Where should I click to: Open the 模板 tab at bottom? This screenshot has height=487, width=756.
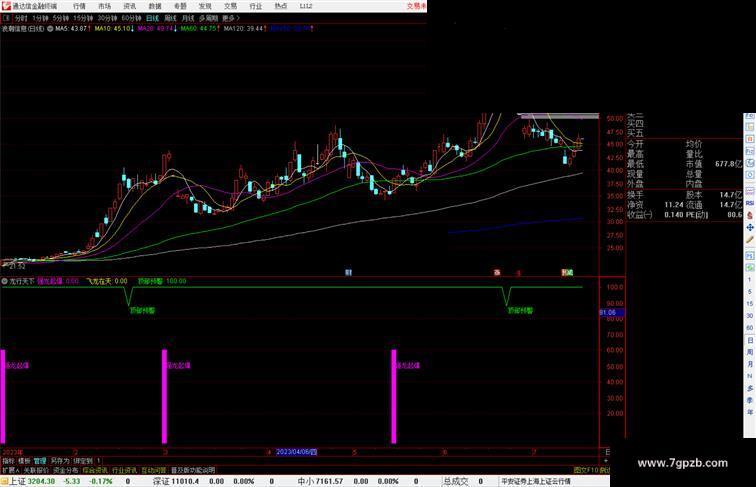(x=24, y=461)
